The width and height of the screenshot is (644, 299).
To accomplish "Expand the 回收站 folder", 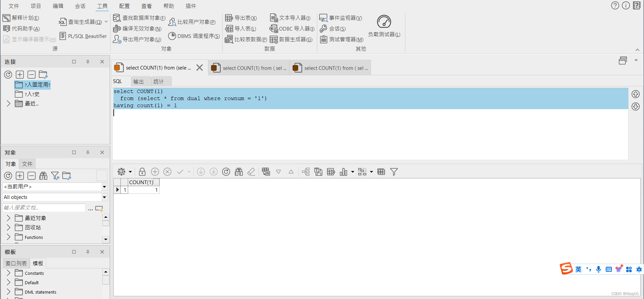I will [x=8, y=227].
